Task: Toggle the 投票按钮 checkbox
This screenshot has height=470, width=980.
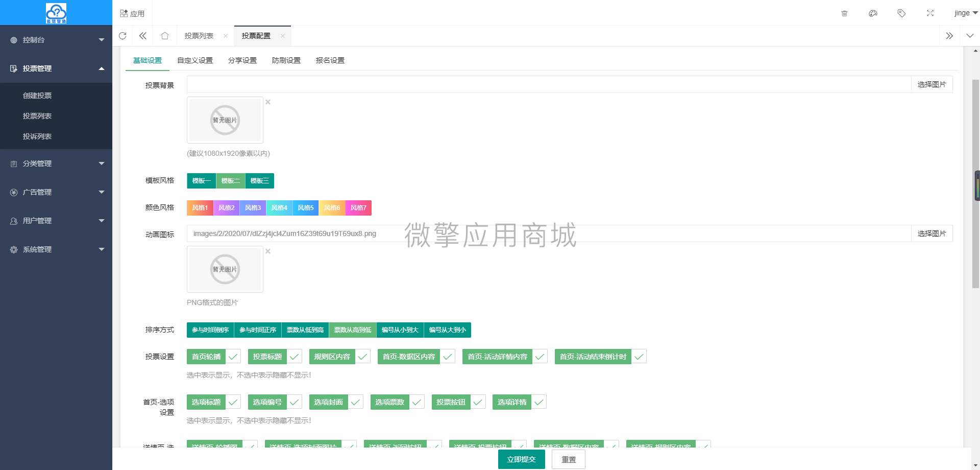Action: [x=459, y=402]
